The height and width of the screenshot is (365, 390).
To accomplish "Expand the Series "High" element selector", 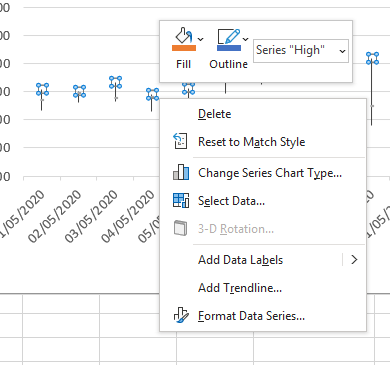I will tap(301, 51).
